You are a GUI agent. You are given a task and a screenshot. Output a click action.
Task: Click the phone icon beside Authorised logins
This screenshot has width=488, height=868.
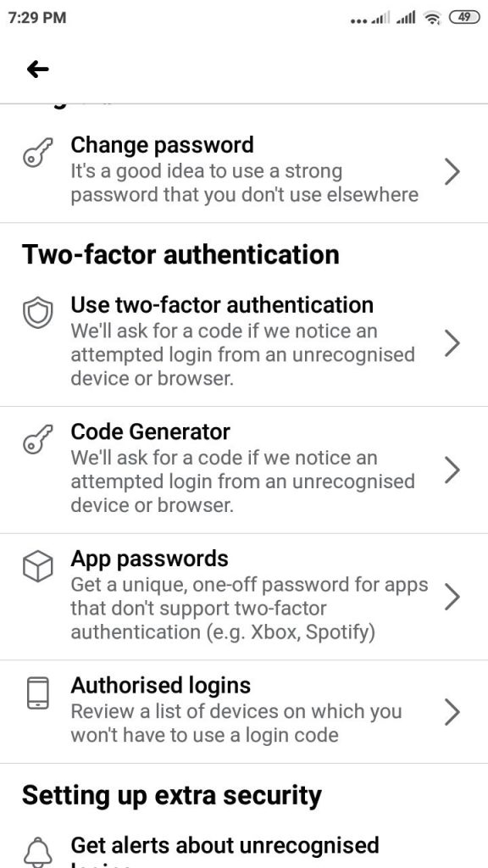click(x=37, y=693)
